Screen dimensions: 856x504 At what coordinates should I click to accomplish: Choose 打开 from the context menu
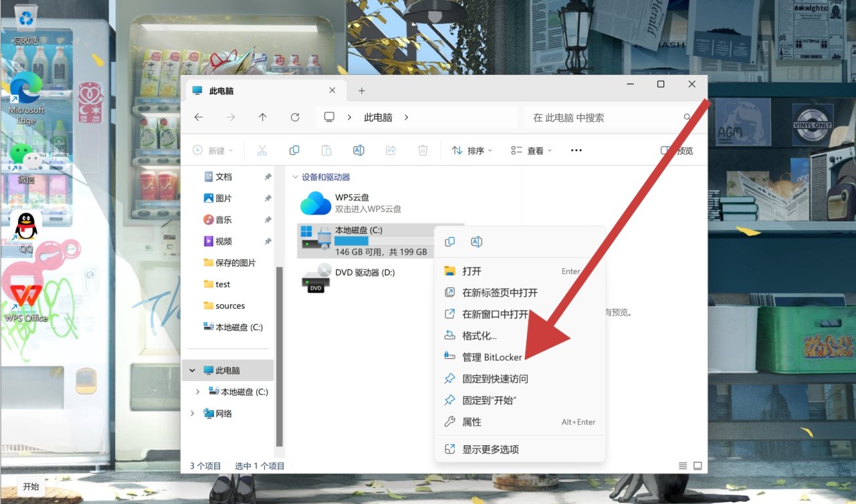click(x=520, y=271)
